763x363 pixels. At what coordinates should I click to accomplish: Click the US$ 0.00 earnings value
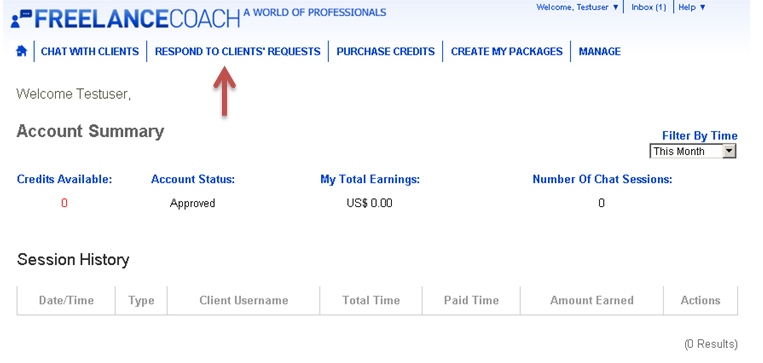(369, 203)
